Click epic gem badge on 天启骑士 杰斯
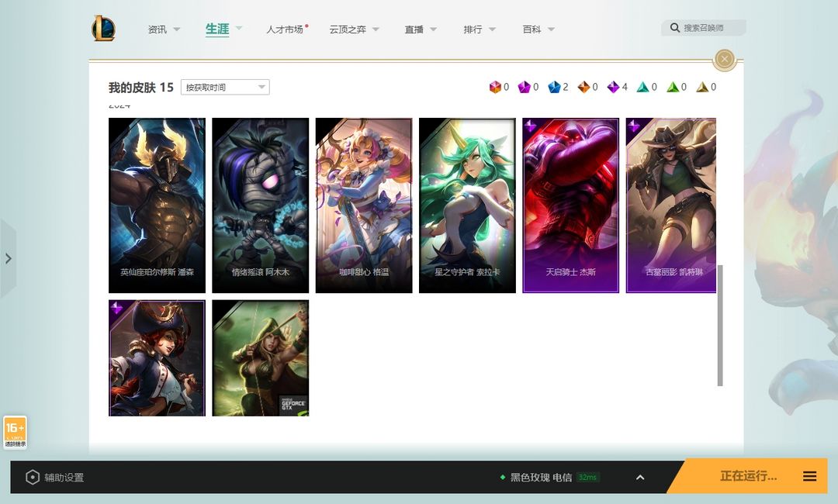 pyautogui.click(x=530, y=126)
